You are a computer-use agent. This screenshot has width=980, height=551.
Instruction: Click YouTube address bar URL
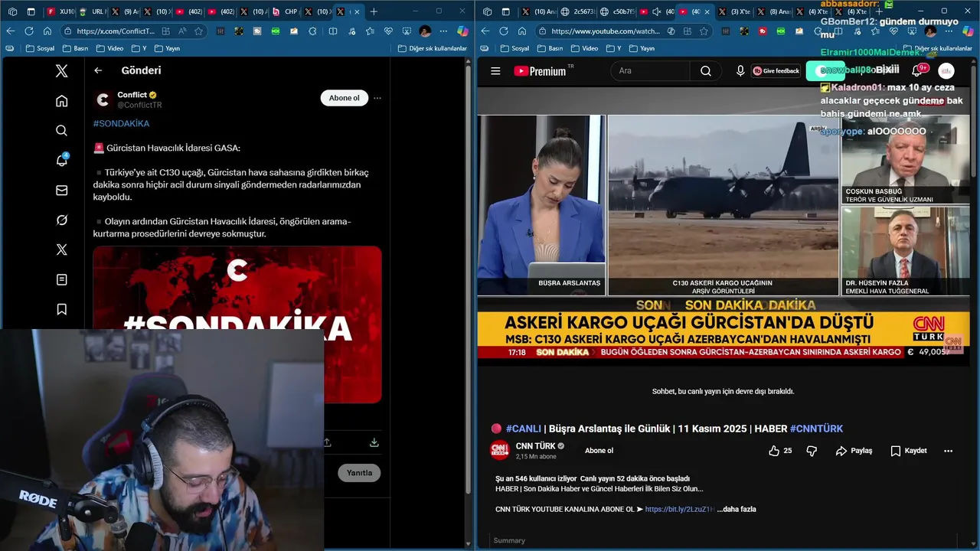606,31
